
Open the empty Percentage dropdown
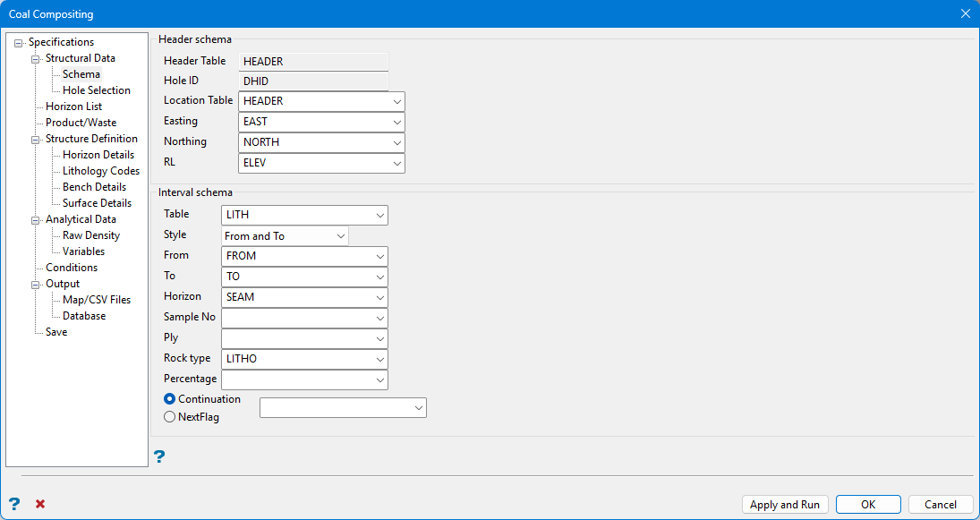point(304,380)
